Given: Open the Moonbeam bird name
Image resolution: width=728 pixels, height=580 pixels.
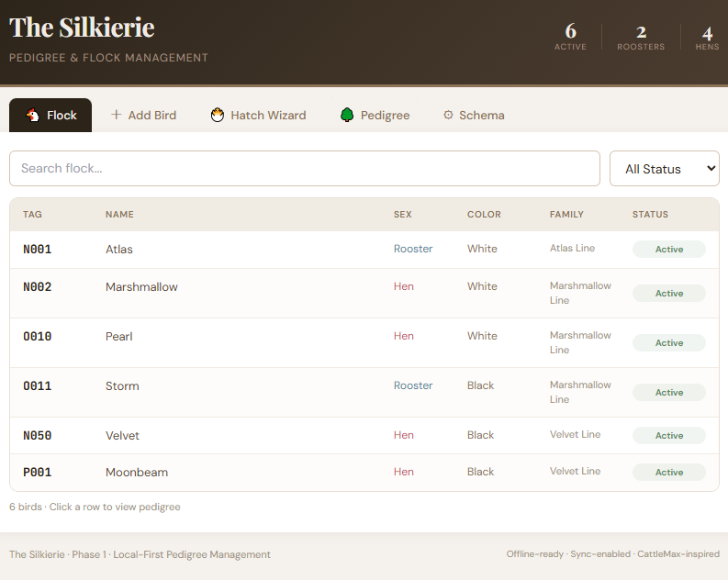Looking at the screenshot, I should [137, 473].
